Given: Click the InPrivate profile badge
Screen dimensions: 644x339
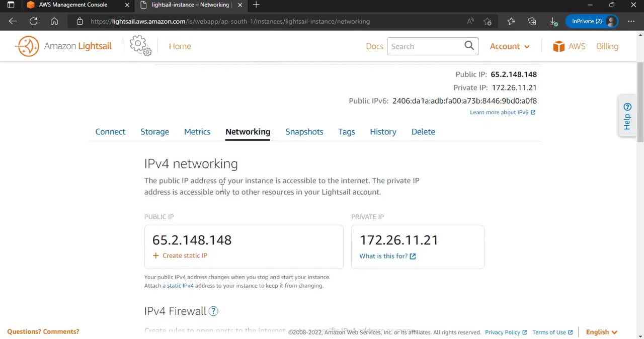Looking at the screenshot, I should pos(592,21).
